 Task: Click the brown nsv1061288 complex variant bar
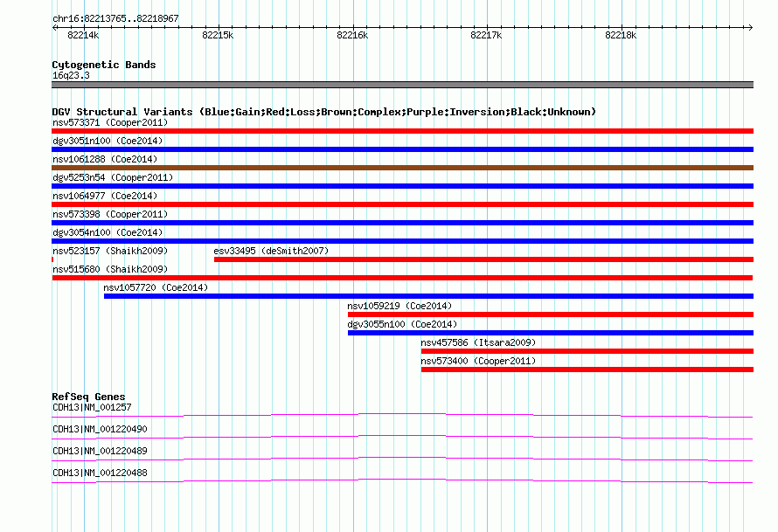(x=402, y=168)
